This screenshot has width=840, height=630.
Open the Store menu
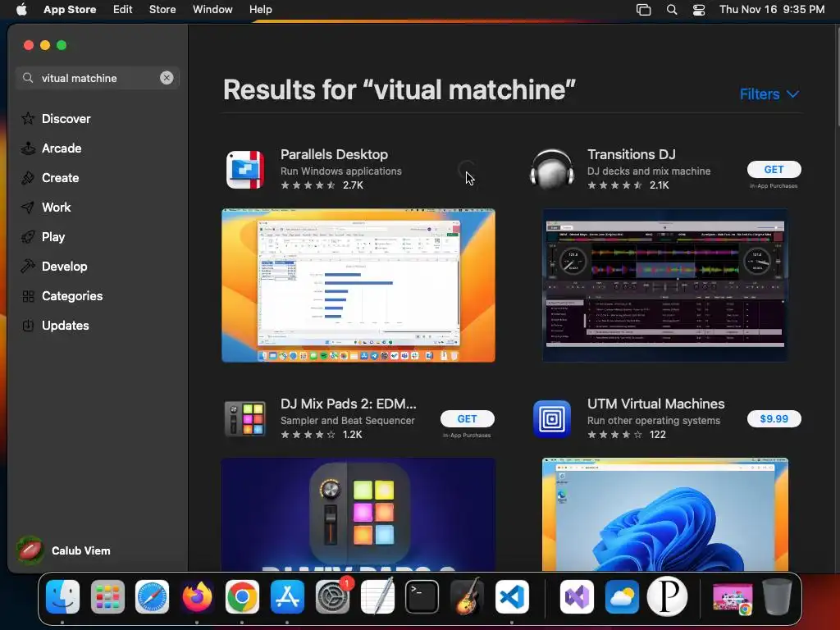pos(162,9)
